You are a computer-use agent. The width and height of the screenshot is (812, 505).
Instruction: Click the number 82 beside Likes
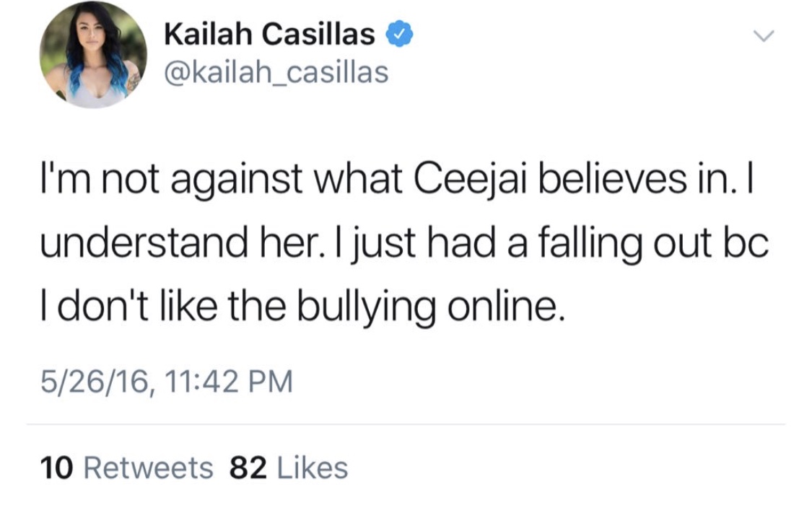tap(248, 467)
